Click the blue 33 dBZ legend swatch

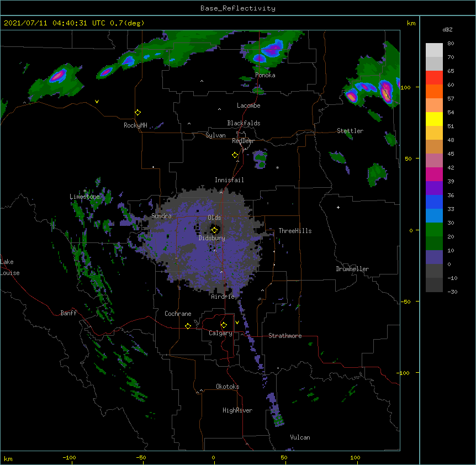434,202
